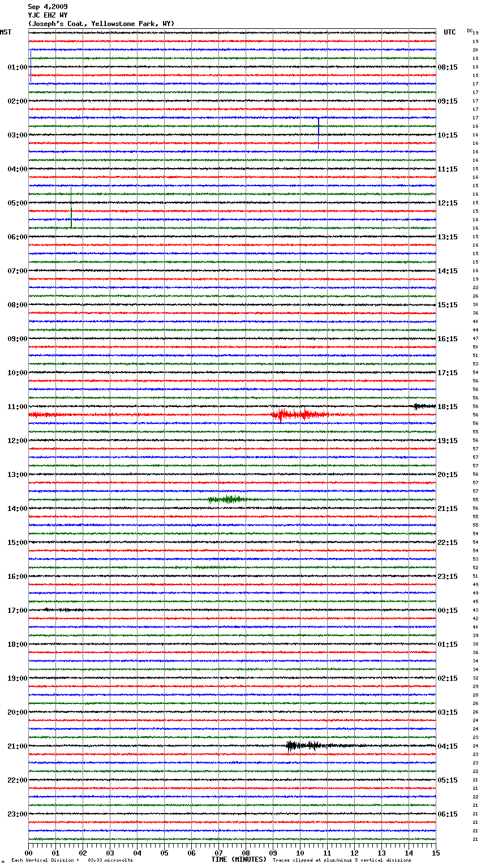Image resolution: width=481 pixels, height=868 pixels.
Task: Select the 05:00 MST hour label
Action: (18, 203)
